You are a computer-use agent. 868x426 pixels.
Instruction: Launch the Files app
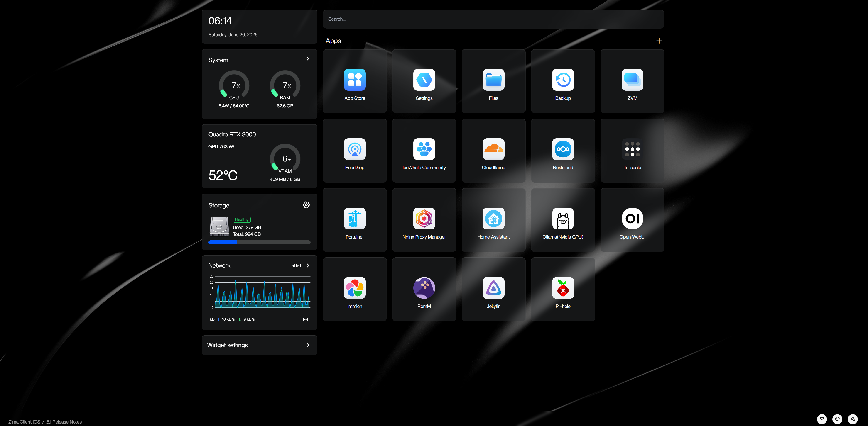[x=493, y=81]
